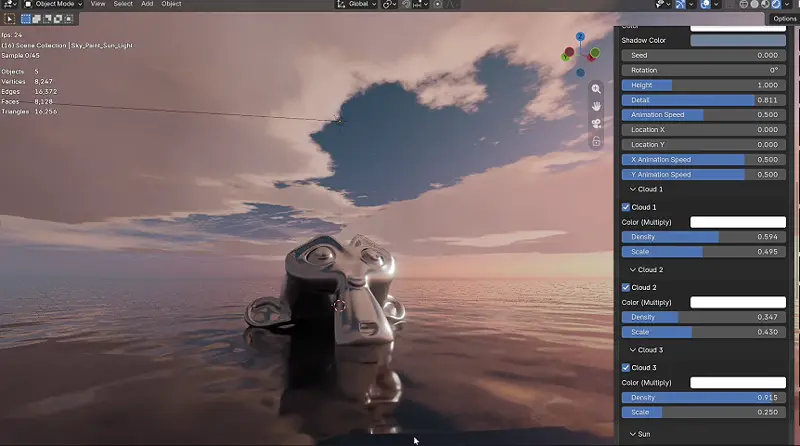Image resolution: width=800 pixels, height=446 pixels.
Task: Disable the Cloud 1 checkbox
Action: tap(626, 207)
